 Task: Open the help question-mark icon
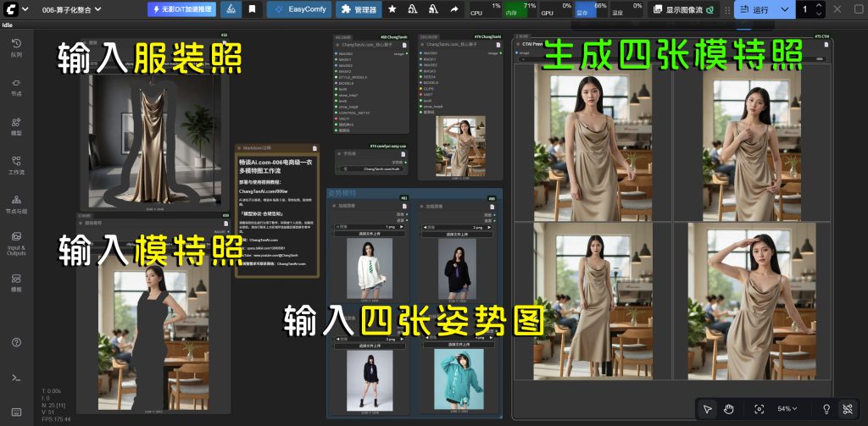16,342
